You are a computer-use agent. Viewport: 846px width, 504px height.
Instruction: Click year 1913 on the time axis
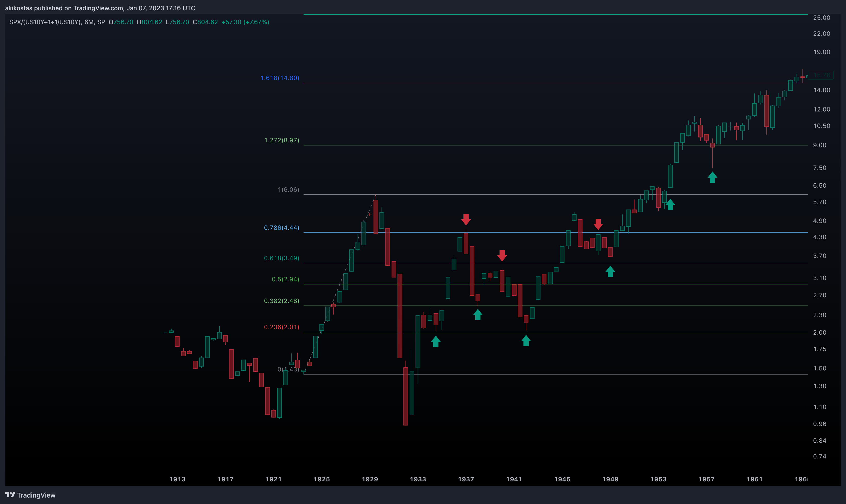click(x=177, y=479)
